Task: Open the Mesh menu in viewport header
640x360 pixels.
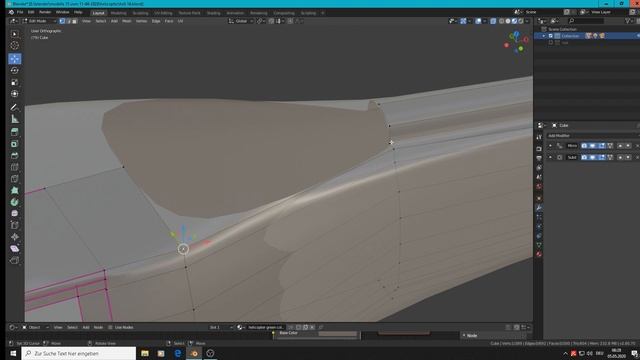Action: [x=127, y=21]
